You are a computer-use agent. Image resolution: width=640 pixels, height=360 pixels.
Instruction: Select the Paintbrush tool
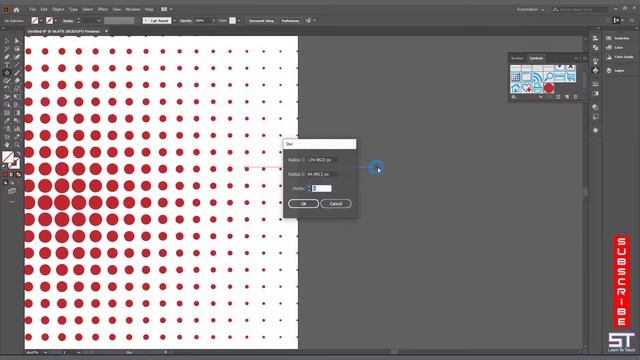17,73
